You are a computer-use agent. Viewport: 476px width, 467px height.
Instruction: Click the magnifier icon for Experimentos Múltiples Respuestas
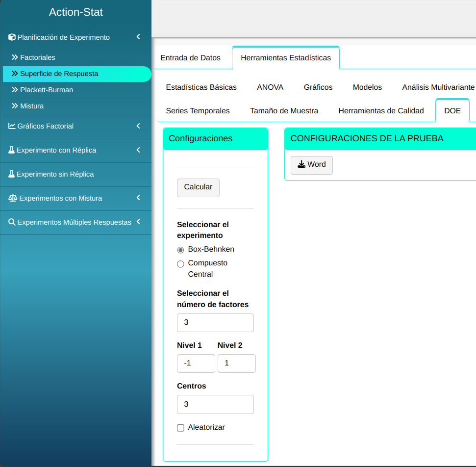coord(12,222)
